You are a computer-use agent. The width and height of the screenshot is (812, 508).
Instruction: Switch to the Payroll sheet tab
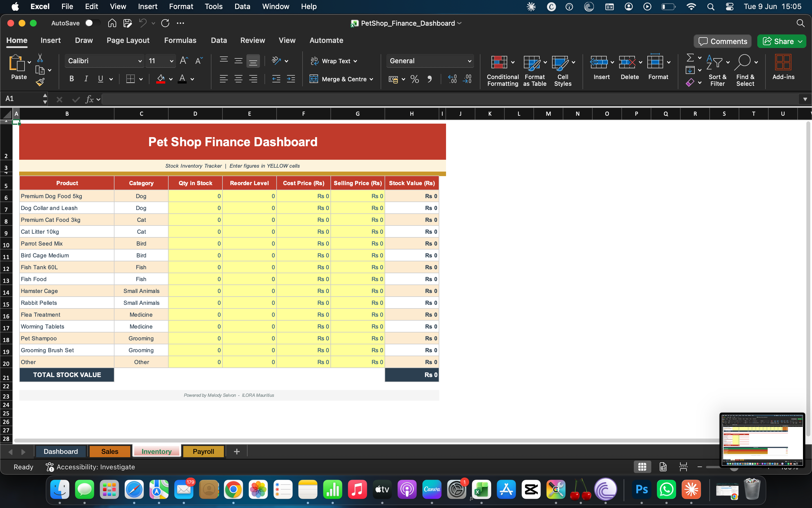[203, 452]
